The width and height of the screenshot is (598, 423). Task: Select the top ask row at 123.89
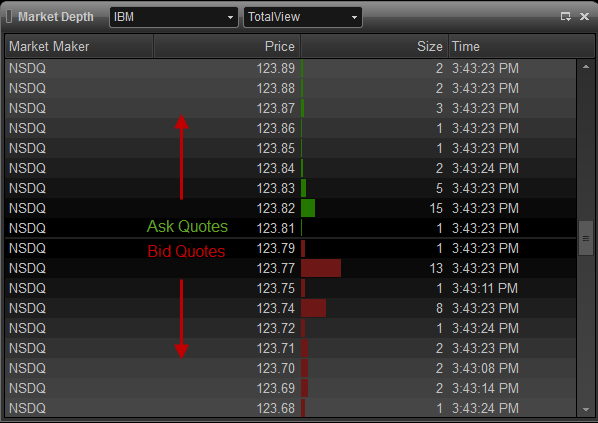pyautogui.click(x=291, y=68)
